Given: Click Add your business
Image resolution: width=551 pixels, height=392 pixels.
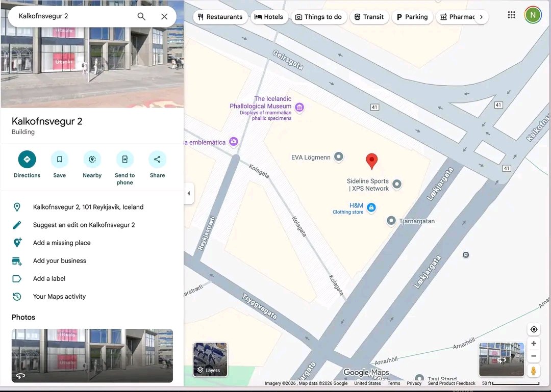Looking at the screenshot, I should point(60,260).
